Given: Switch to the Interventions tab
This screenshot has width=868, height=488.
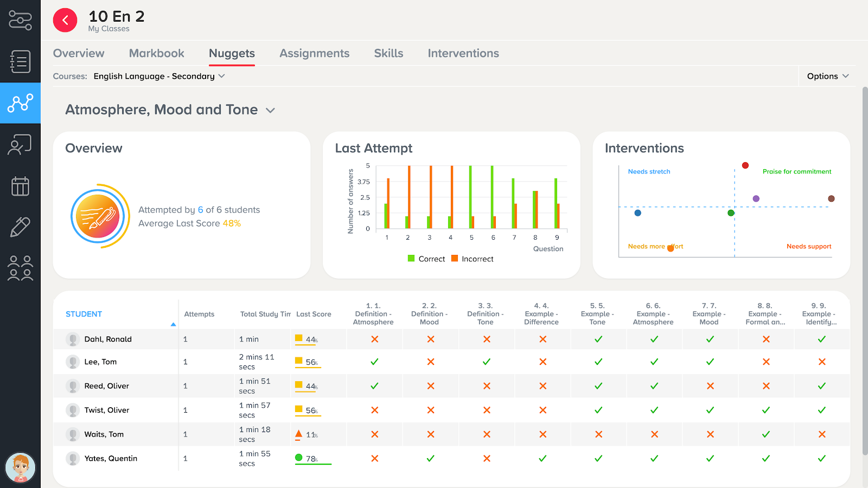Looking at the screenshot, I should point(463,54).
